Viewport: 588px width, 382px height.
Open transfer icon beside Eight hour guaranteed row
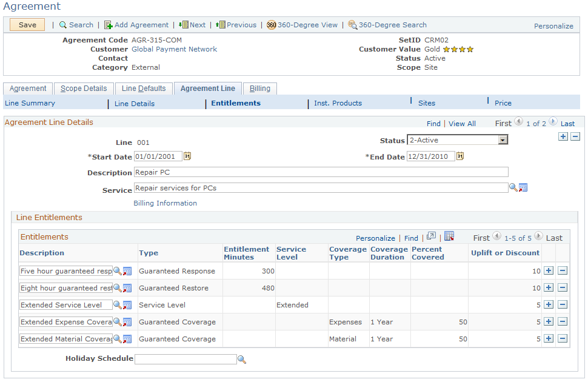point(127,288)
